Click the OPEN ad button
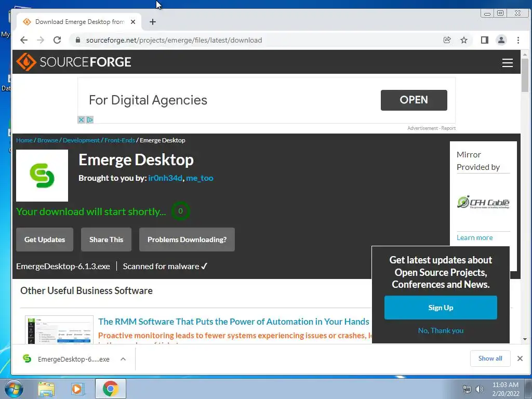 pos(414,100)
